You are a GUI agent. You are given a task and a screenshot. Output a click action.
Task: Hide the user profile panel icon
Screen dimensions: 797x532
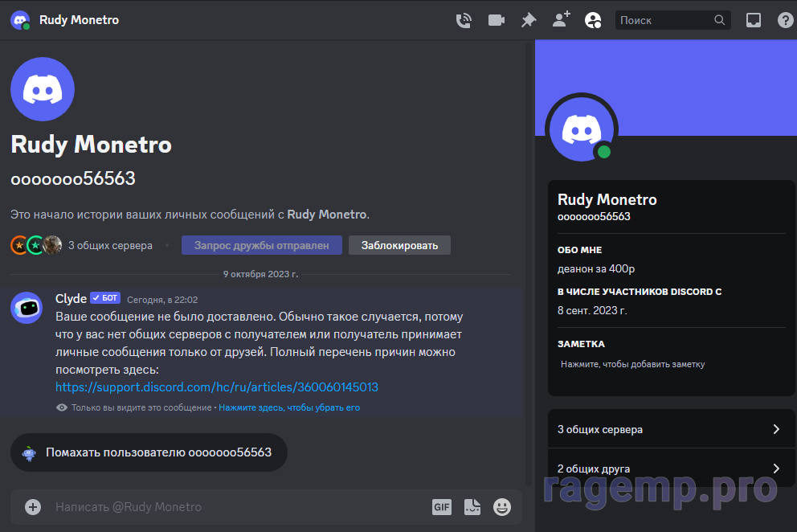pos(593,20)
